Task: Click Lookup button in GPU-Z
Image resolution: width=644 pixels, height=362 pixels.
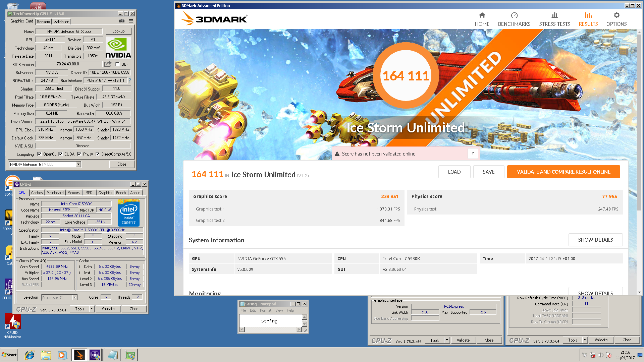Action: pyautogui.click(x=118, y=31)
